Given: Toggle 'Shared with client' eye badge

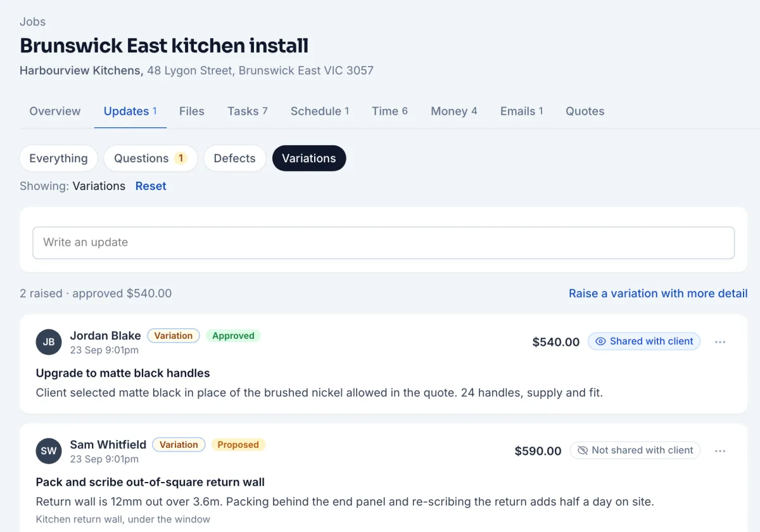Looking at the screenshot, I should point(644,341).
